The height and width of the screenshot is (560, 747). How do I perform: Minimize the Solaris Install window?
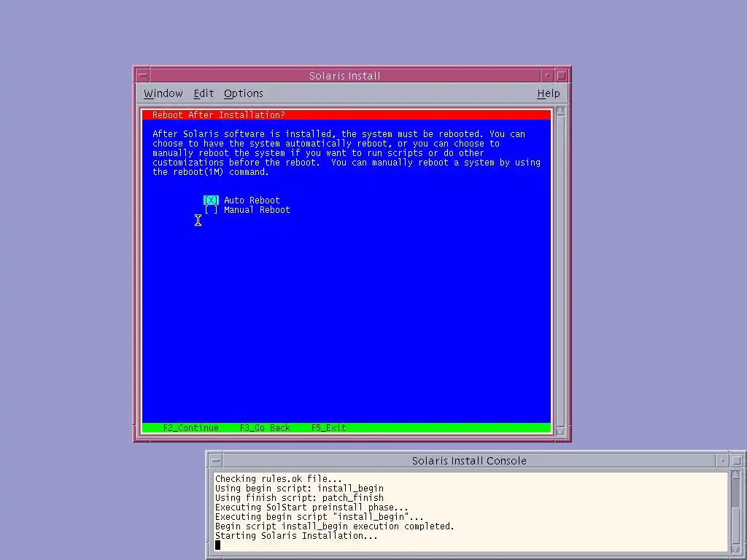(547, 75)
